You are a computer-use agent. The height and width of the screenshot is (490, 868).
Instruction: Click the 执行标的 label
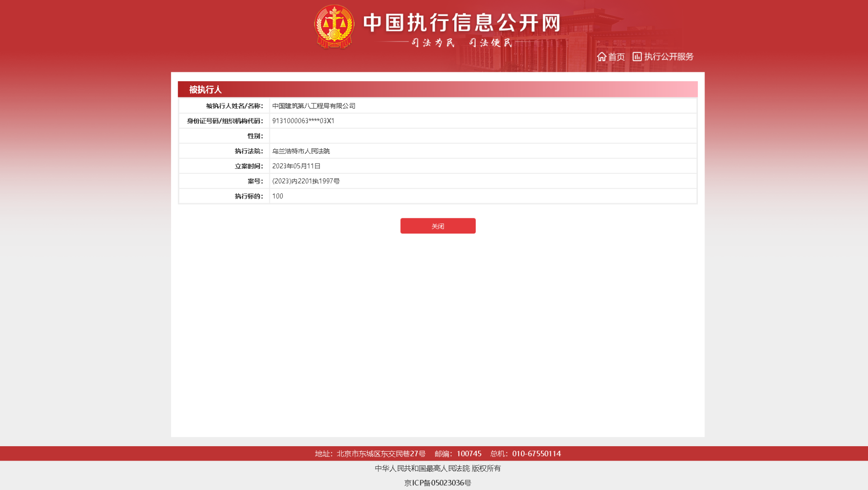(249, 196)
